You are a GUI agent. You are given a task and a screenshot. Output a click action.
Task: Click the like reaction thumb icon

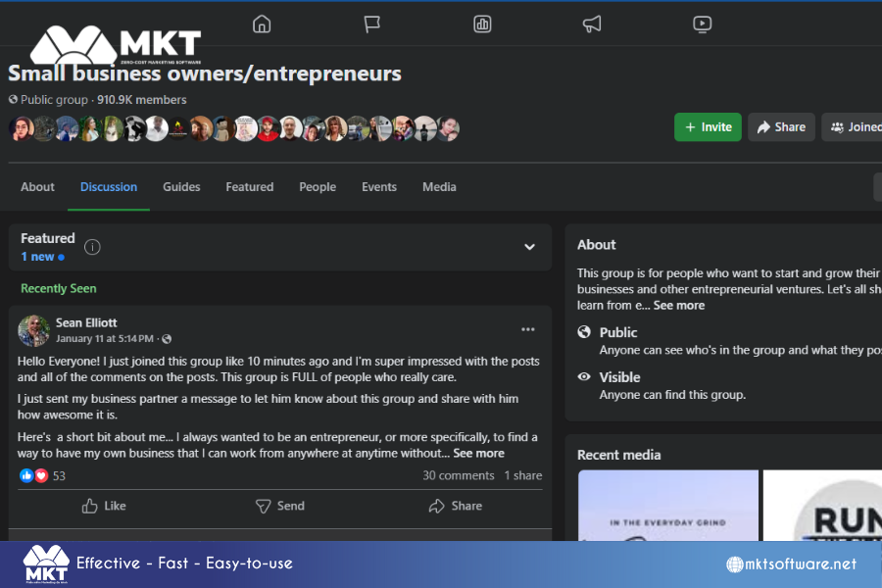(x=25, y=475)
